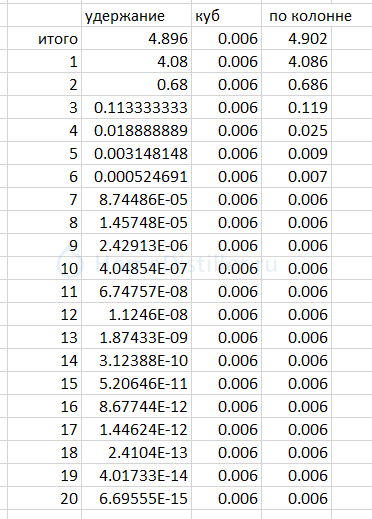
Task: Click the 'итого' row label cell
Action: [44, 39]
